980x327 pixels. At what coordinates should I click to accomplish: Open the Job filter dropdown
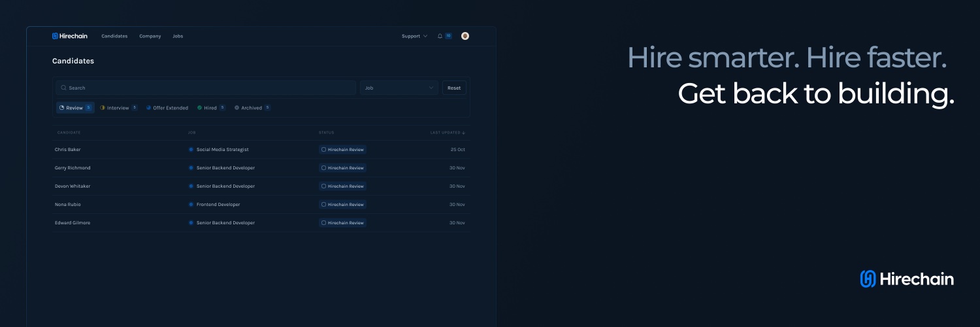[399, 88]
